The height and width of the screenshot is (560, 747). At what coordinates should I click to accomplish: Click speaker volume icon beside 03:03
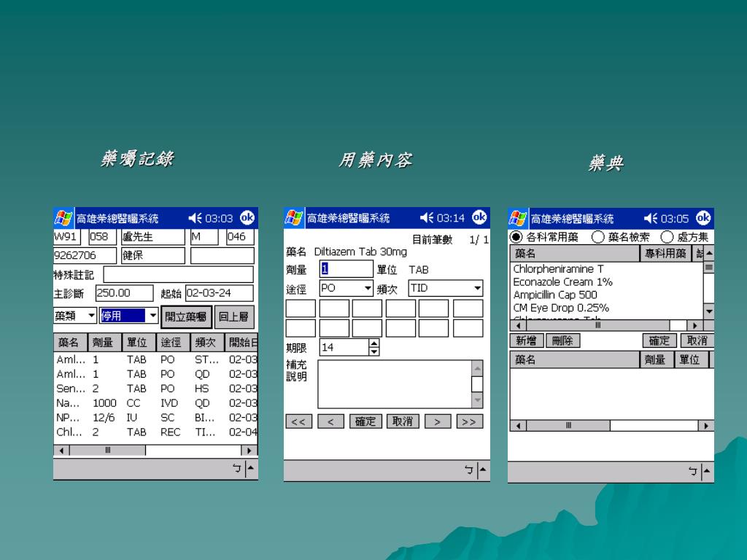[195, 218]
